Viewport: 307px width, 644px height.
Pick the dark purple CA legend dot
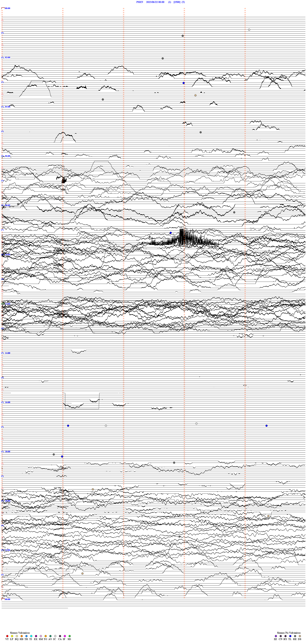[60, 636]
